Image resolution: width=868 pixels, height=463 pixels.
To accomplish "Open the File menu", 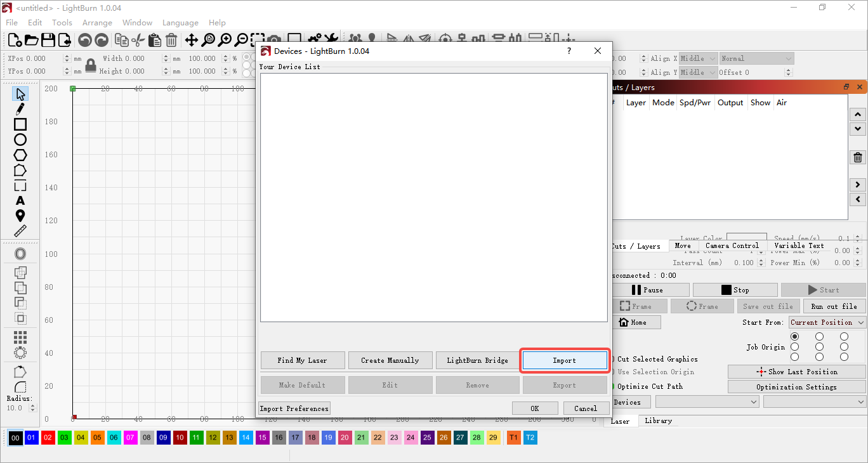I will [11, 22].
